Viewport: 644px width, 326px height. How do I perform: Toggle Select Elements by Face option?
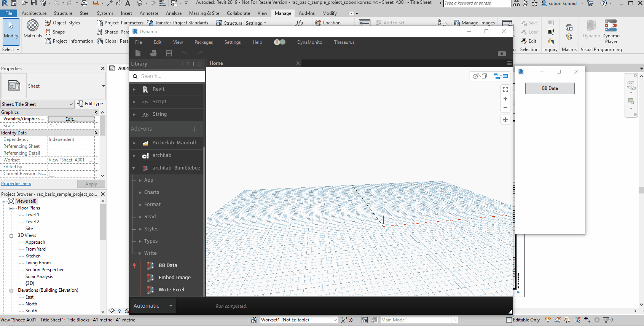(577, 320)
